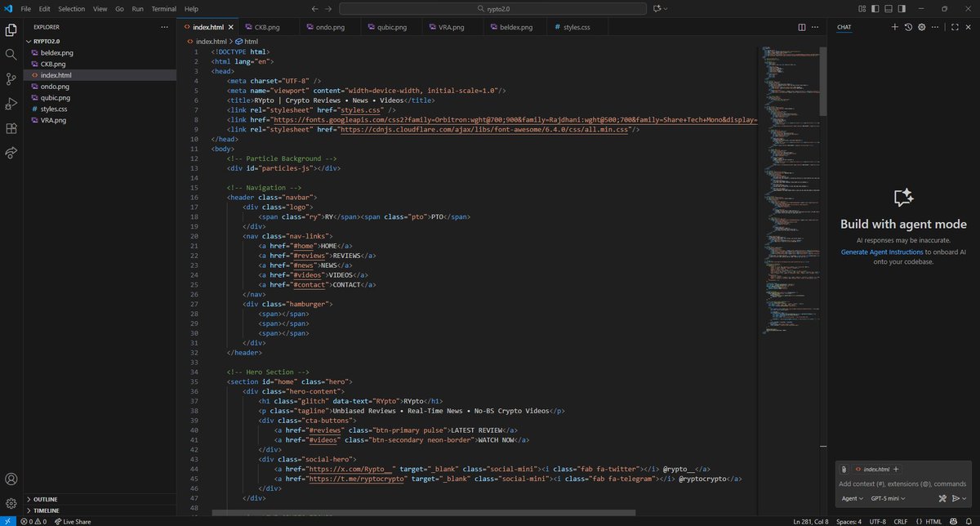Open the Accounts menu icon

click(11, 479)
